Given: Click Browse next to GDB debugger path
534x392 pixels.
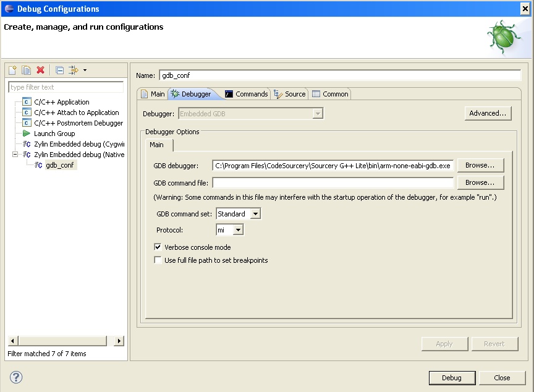Looking at the screenshot, I should point(480,166).
